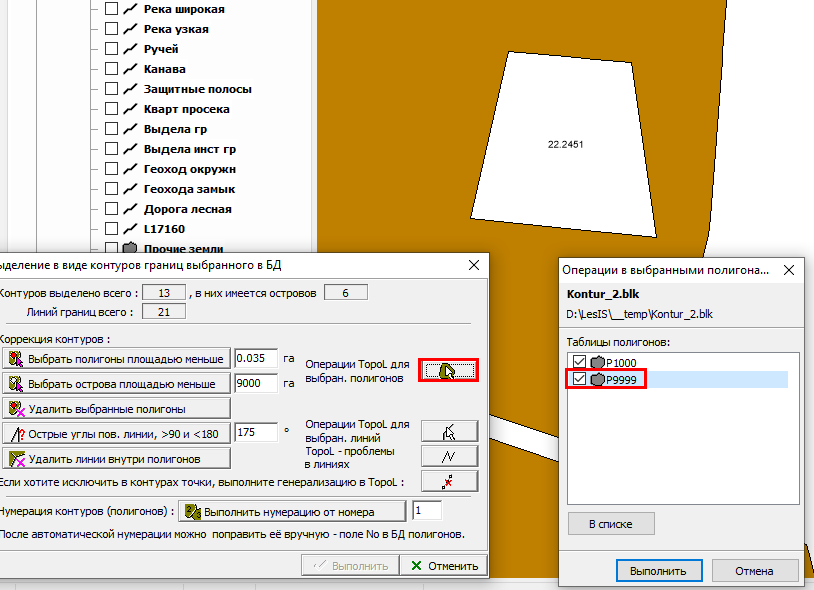The height and width of the screenshot is (590, 814).
Task: Click Удалить линии внутри полигонов button
Action: 116,459
